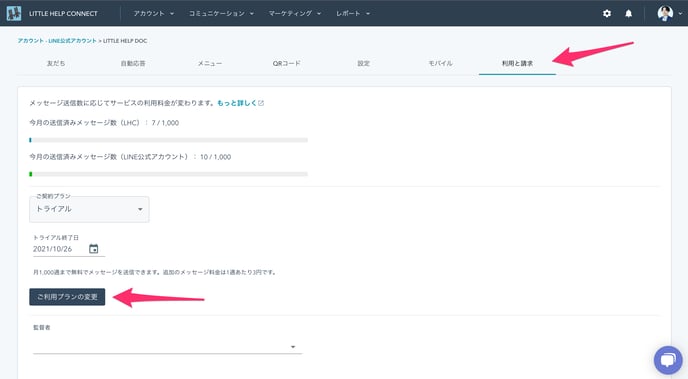This screenshot has width=688, height=379.
Task: Select the 利用と請求 tab
Action: tap(517, 63)
